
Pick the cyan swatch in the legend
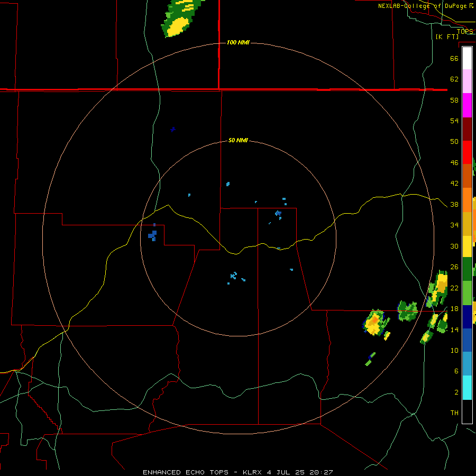click(467, 387)
